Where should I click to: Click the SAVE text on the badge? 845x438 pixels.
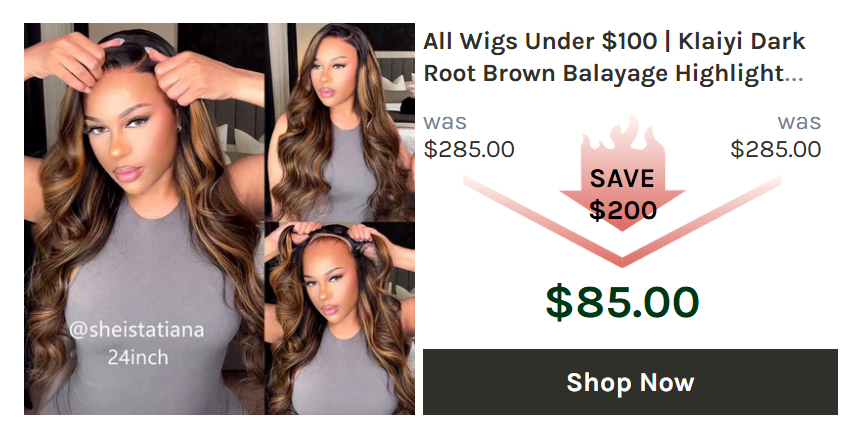(x=622, y=179)
